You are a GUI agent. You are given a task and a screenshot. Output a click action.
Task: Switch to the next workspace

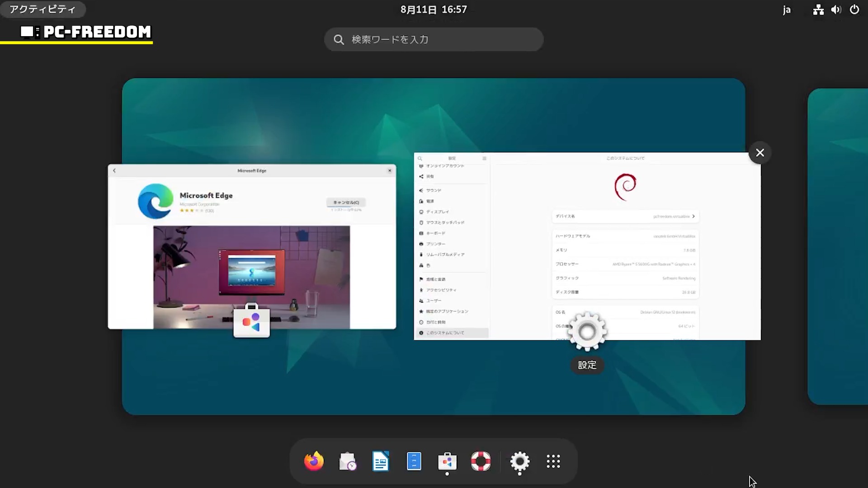[x=838, y=246]
